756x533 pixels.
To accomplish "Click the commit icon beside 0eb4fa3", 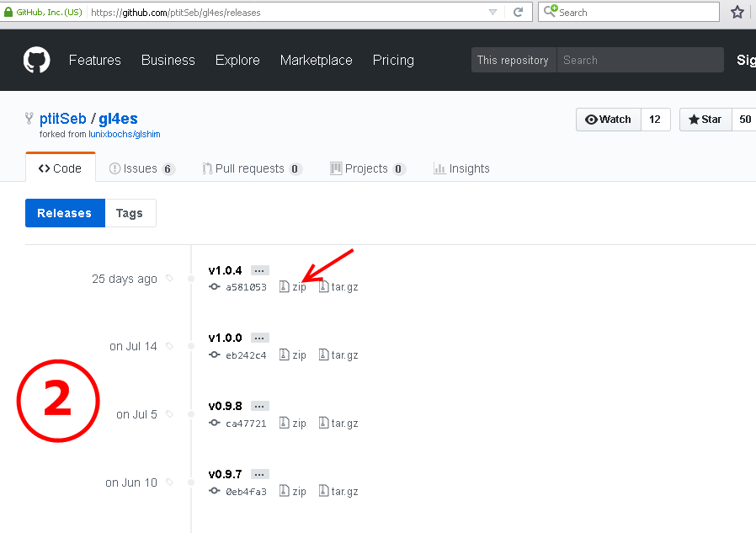I will click(214, 491).
